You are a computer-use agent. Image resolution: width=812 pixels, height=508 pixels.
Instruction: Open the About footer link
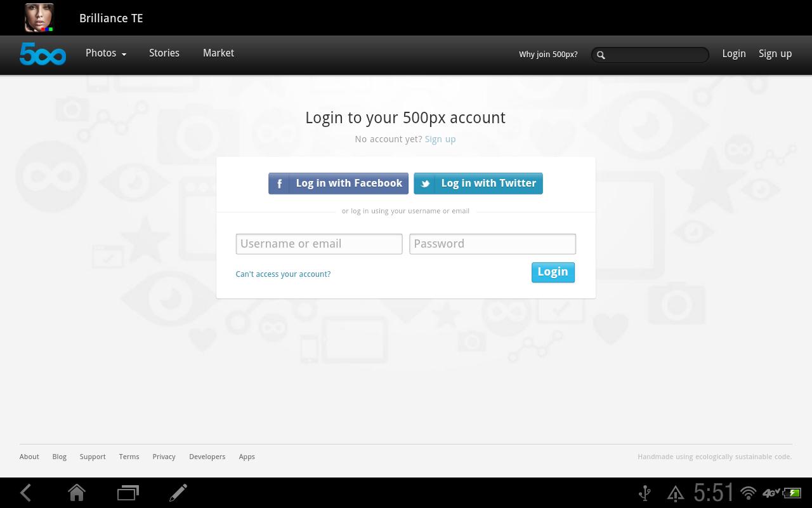point(29,457)
